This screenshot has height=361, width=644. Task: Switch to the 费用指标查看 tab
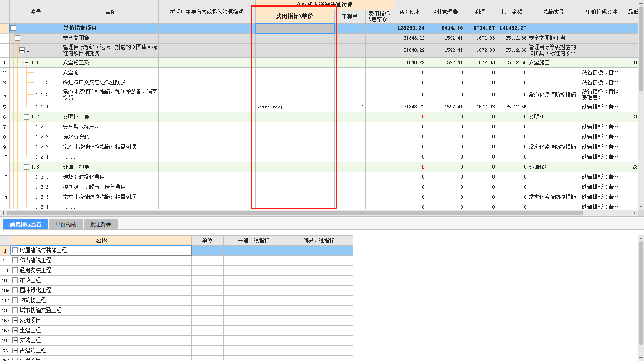26,224
